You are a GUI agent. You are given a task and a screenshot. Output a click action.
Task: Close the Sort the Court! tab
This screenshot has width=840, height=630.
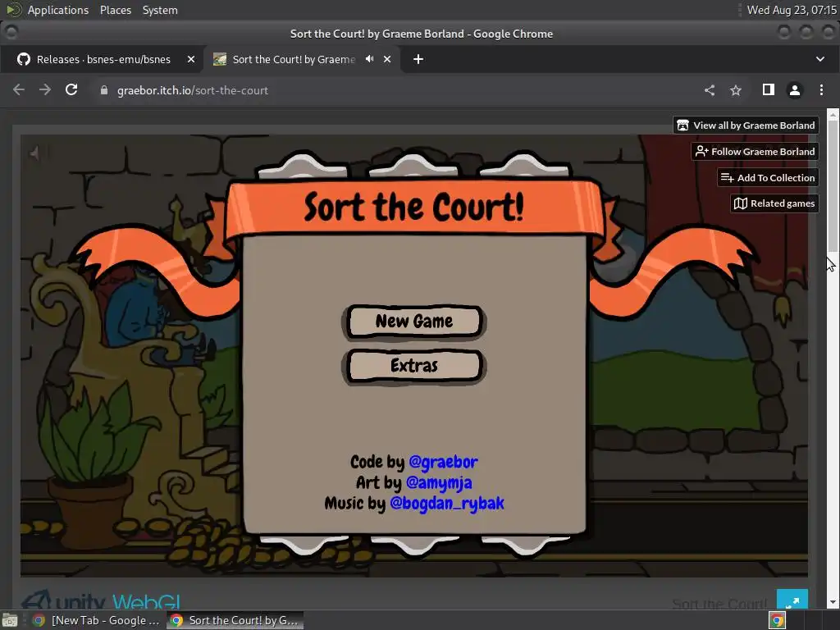387,59
